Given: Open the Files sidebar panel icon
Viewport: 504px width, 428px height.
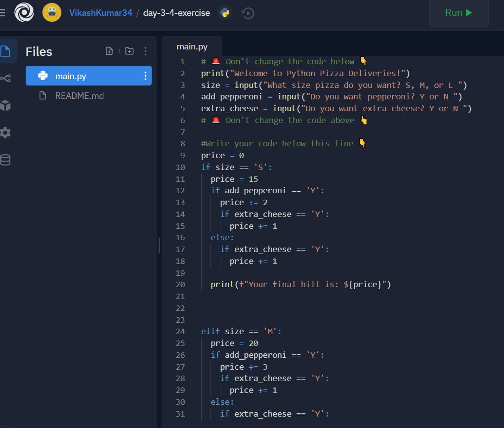Looking at the screenshot, I should click(x=6, y=51).
